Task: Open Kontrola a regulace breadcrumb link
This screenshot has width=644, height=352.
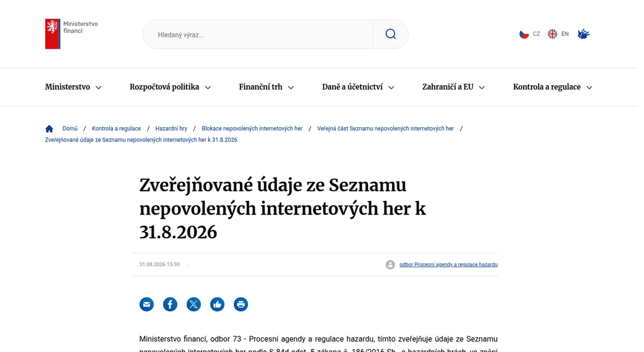Action: click(x=116, y=129)
